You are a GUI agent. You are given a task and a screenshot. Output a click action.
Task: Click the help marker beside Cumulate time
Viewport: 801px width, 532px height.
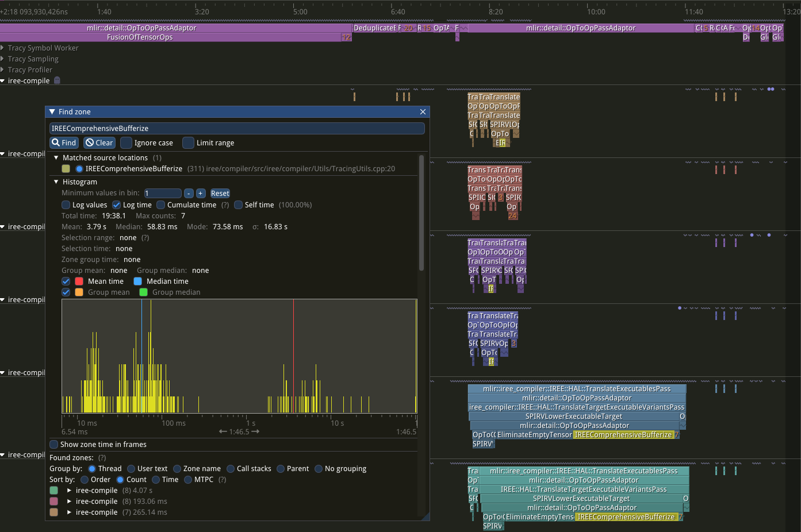(225, 205)
